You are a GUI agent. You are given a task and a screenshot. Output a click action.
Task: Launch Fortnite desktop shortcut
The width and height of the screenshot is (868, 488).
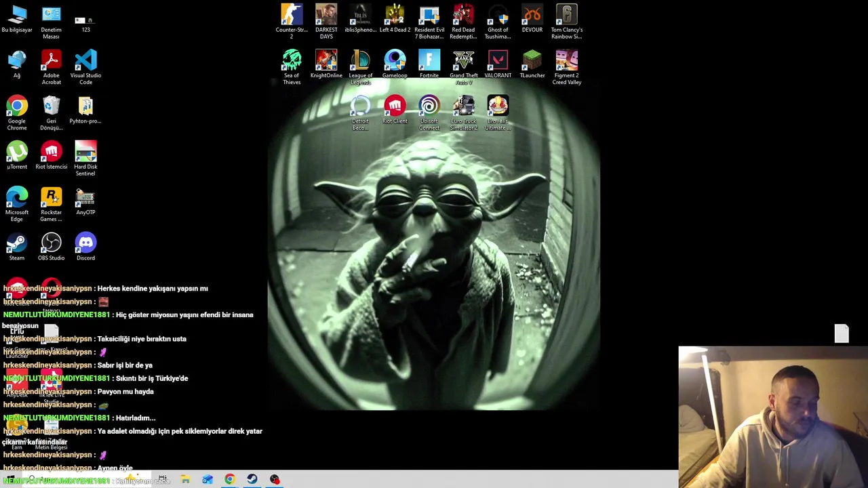coord(429,65)
